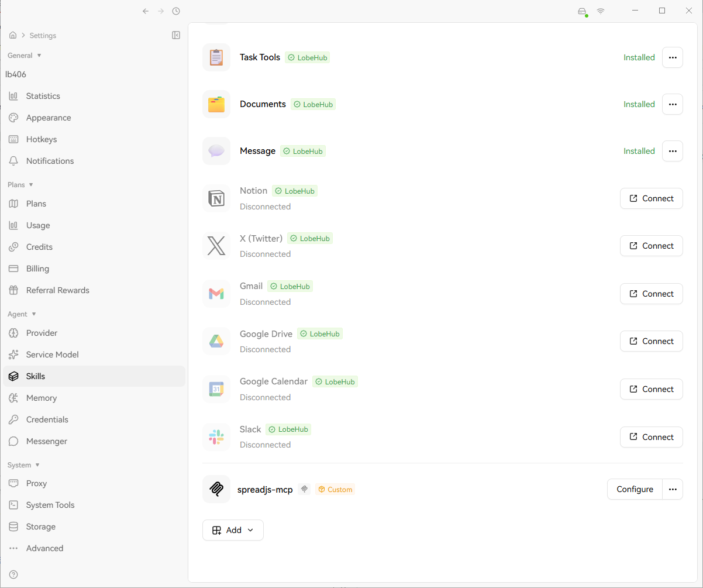
Task: Open Storage settings
Action: tap(94, 527)
